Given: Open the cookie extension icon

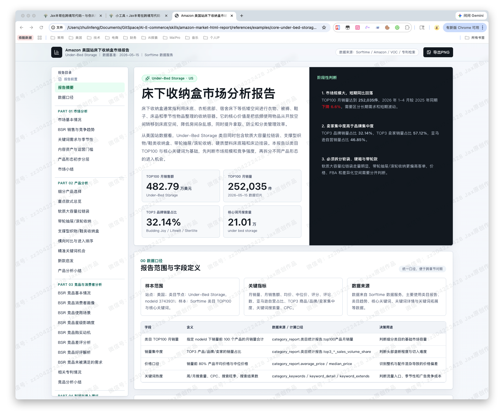Looking at the screenshot, I should (387, 28).
